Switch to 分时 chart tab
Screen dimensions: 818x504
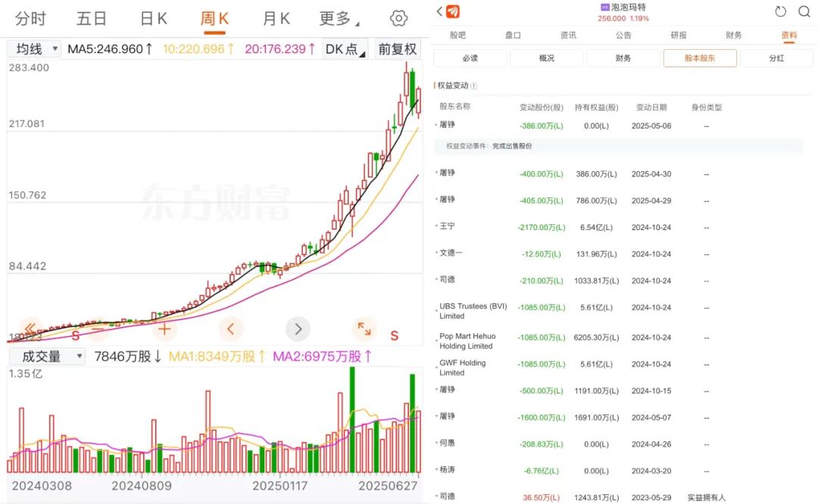coord(30,19)
